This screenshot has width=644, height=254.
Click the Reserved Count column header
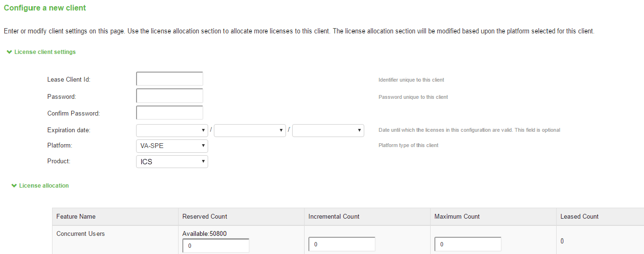205,217
